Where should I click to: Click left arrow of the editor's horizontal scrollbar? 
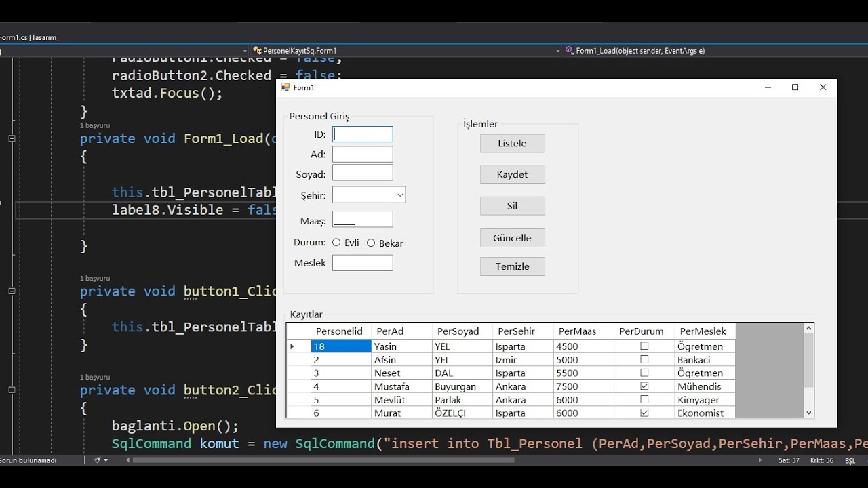pos(128,460)
